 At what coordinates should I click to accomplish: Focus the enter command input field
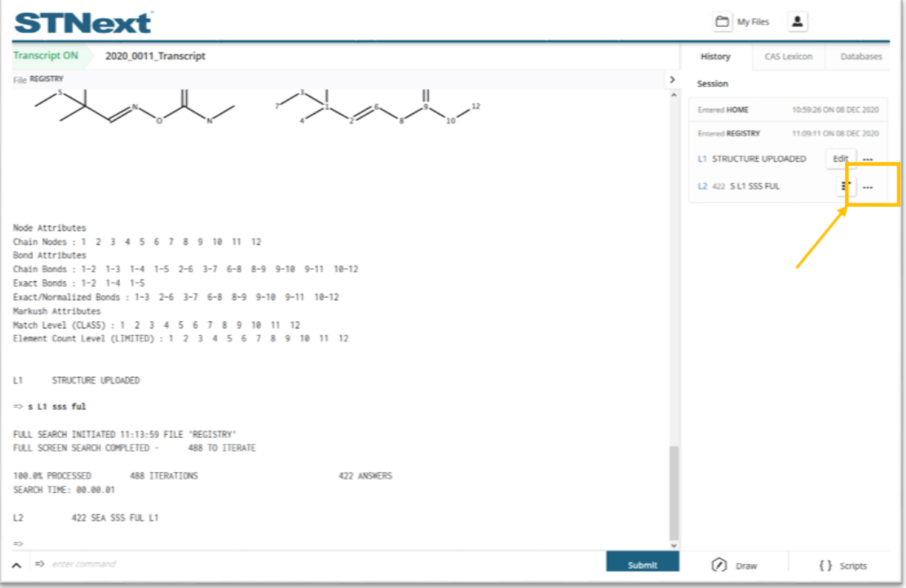tap(303, 564)
